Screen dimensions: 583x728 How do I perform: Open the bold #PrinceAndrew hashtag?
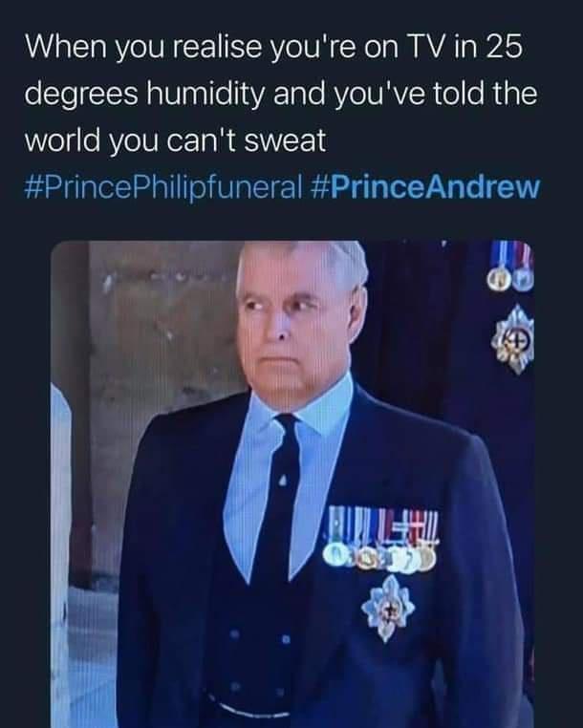coord(423,186)
